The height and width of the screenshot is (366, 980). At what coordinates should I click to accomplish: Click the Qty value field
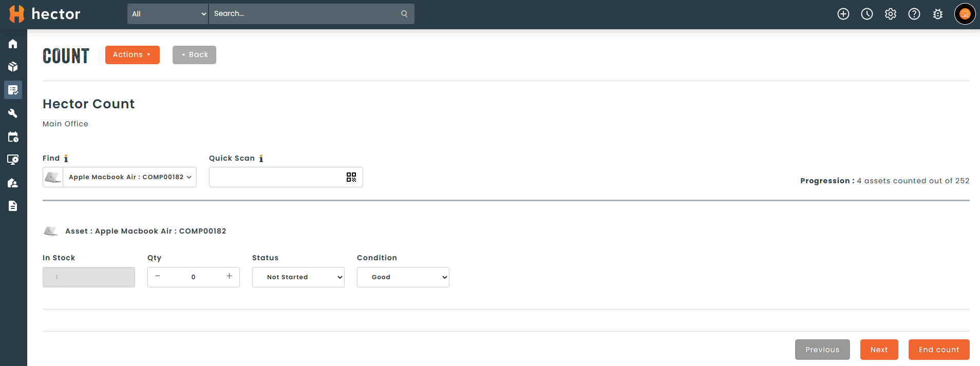tap(194, 277)
